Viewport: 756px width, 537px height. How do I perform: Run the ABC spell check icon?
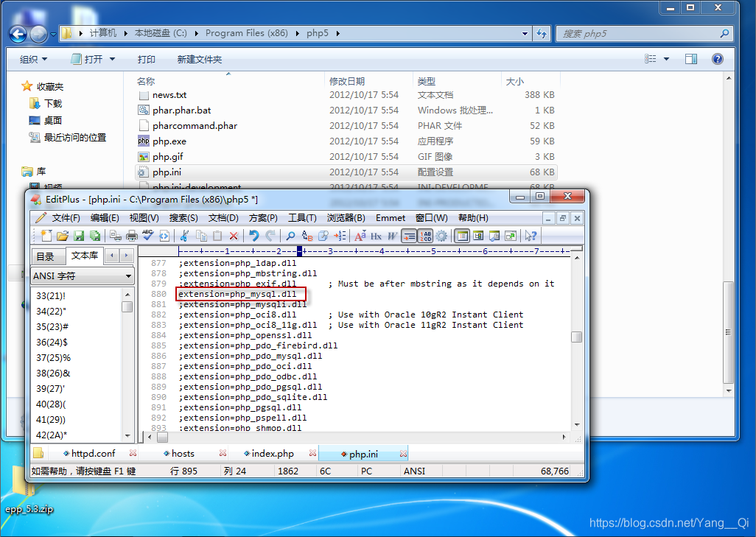tap(148, 236)
